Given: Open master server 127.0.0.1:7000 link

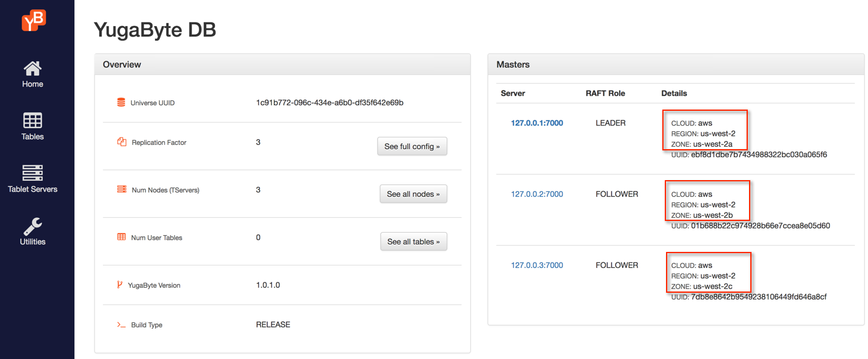Looking at the screenshot, I should pyautogui.click(x=537, y=123).
